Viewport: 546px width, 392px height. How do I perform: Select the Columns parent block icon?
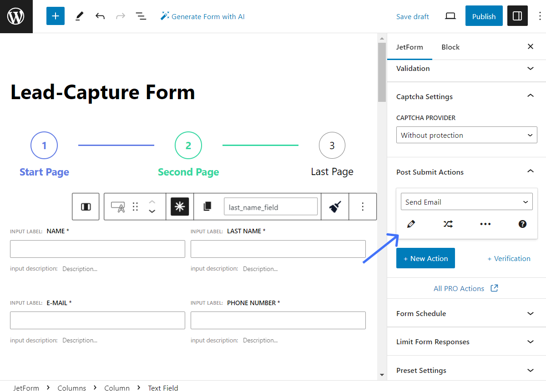point(85,206)
